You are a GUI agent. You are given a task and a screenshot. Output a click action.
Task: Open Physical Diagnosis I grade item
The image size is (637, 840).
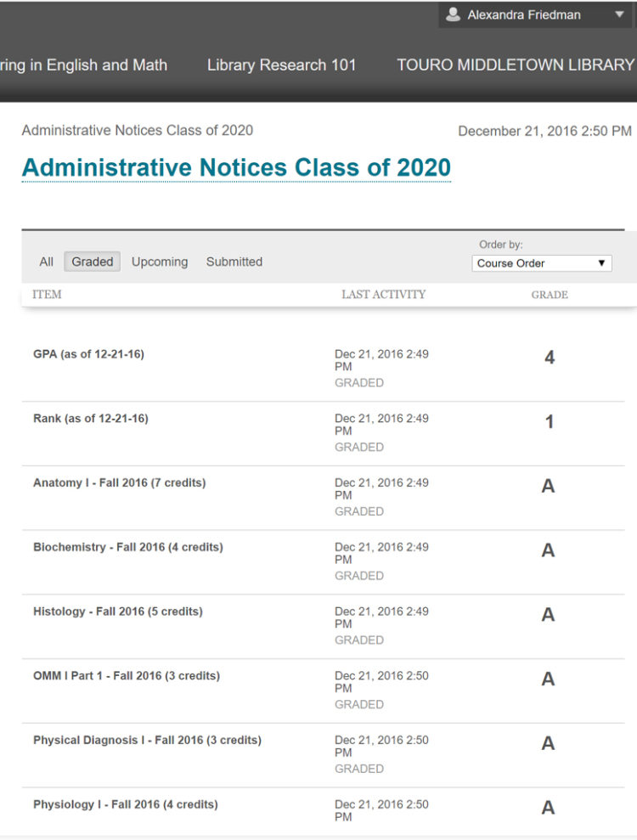click(147, 740)
